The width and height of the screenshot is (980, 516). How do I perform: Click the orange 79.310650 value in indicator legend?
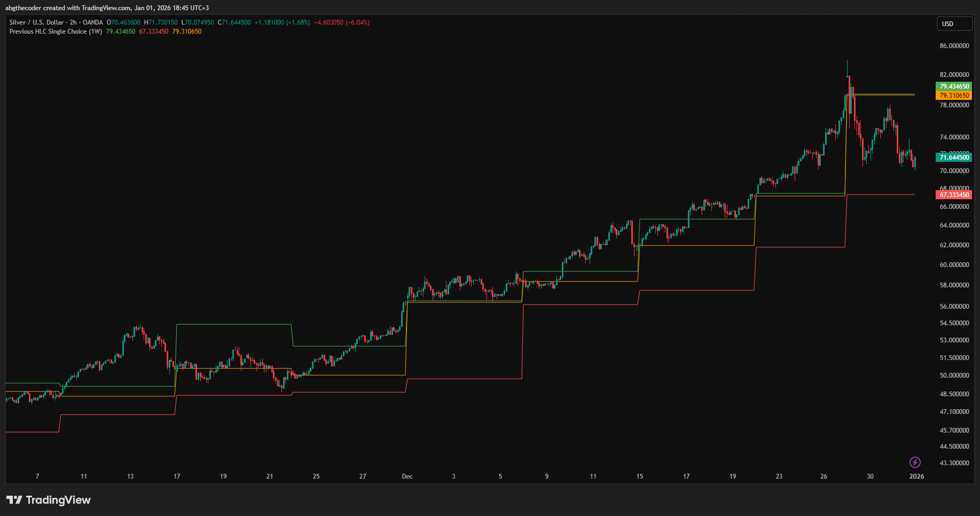click(187, 32)
